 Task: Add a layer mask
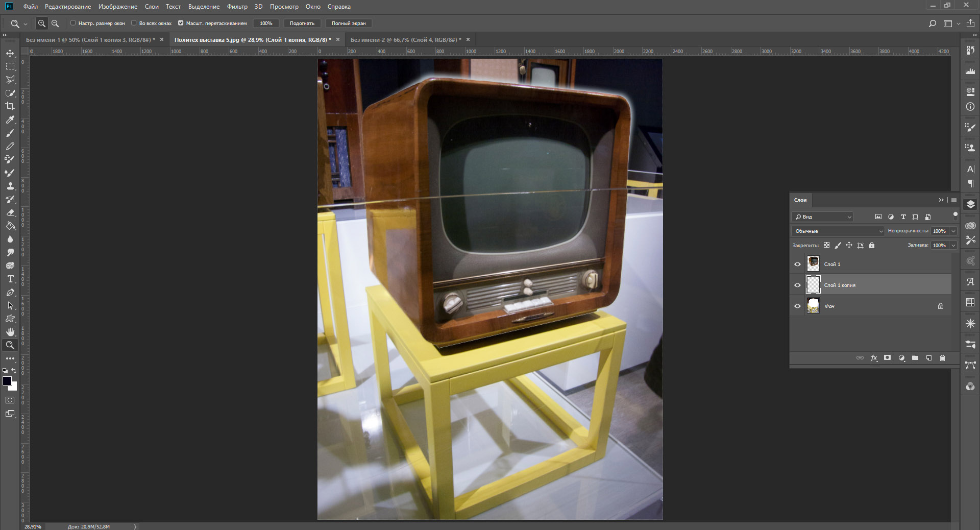888,358
